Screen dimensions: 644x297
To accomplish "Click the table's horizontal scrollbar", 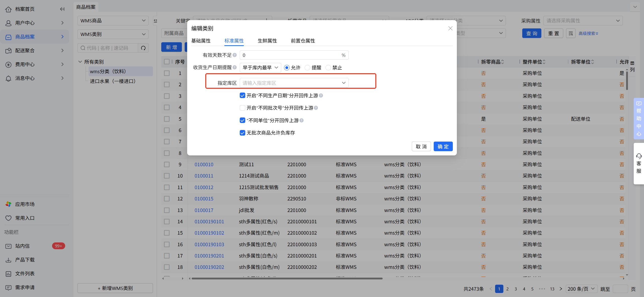I will (x=287, y=278).
